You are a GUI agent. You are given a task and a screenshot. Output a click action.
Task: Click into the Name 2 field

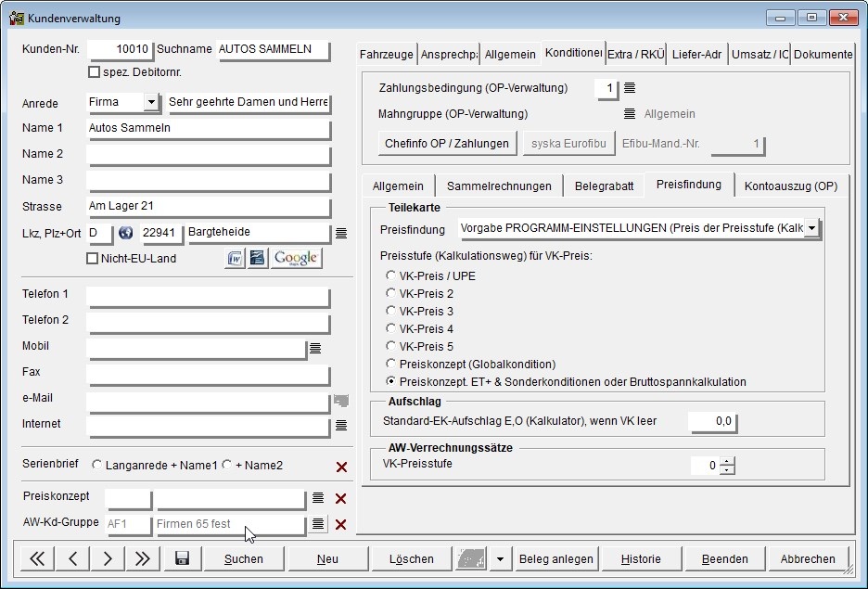pyautogui.click(x=209, y=156)
